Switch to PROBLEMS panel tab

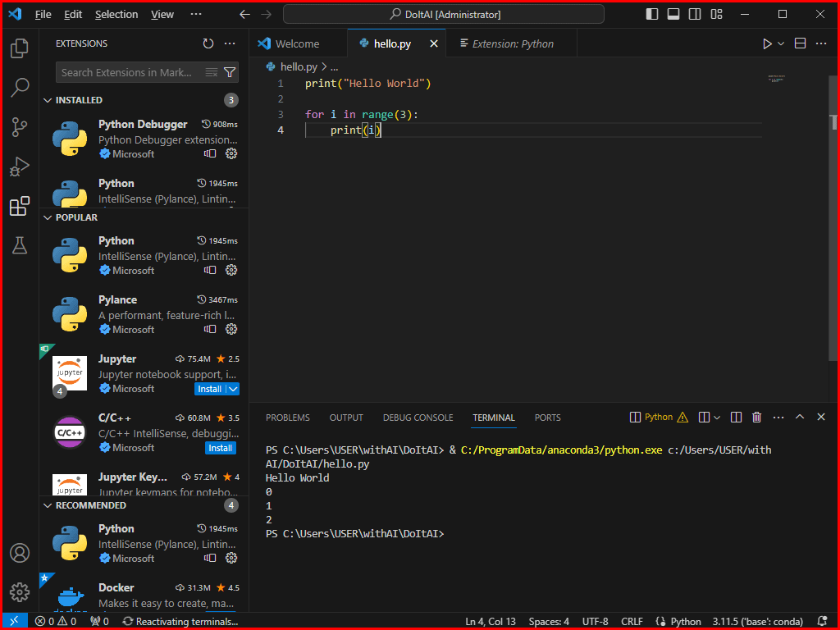[288, 418]
